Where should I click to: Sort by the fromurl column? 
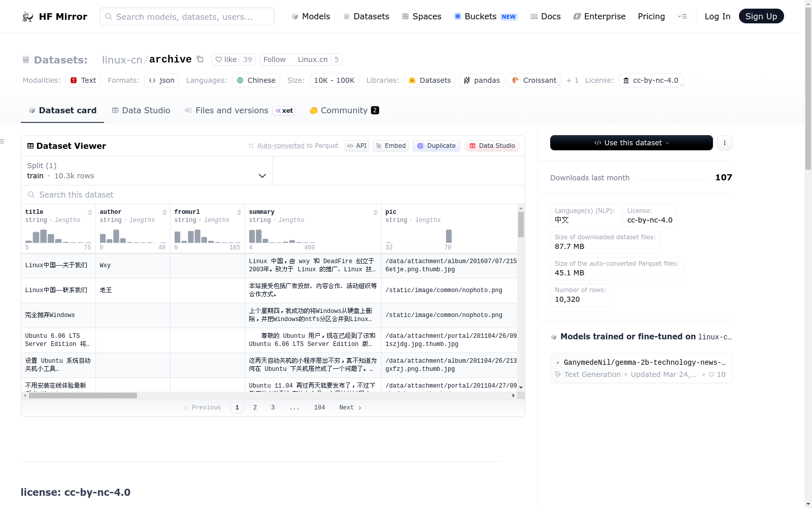click(x=239, y=212)
